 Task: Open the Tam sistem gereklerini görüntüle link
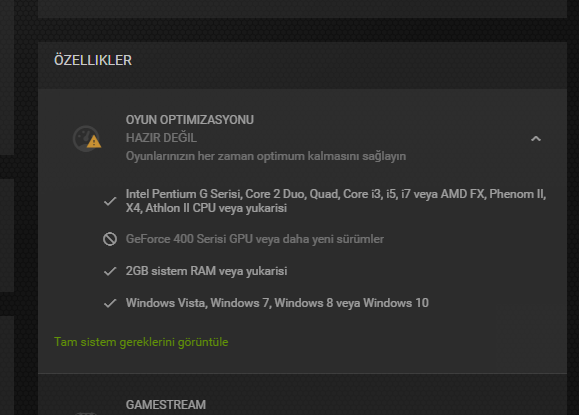click(141, 342)
